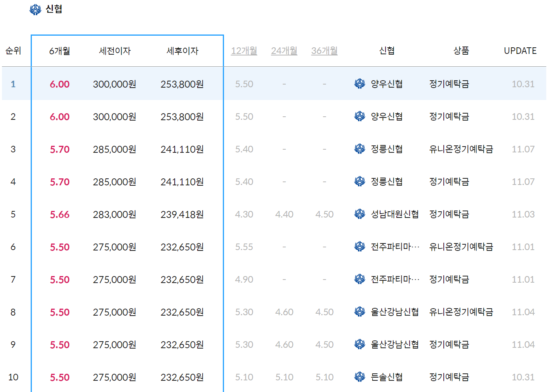This screenshot has width=547, height=392.
Task: Click the 세후이자 column header
Action: (x=182, y=51)
